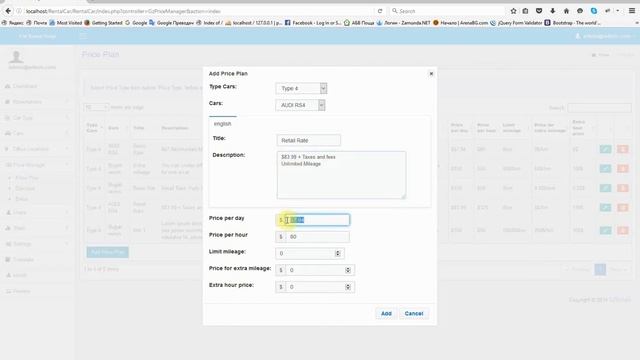Edit the price plan in the $83.99 row
This screenshot has height=360, width=640.
click(605, 207)
